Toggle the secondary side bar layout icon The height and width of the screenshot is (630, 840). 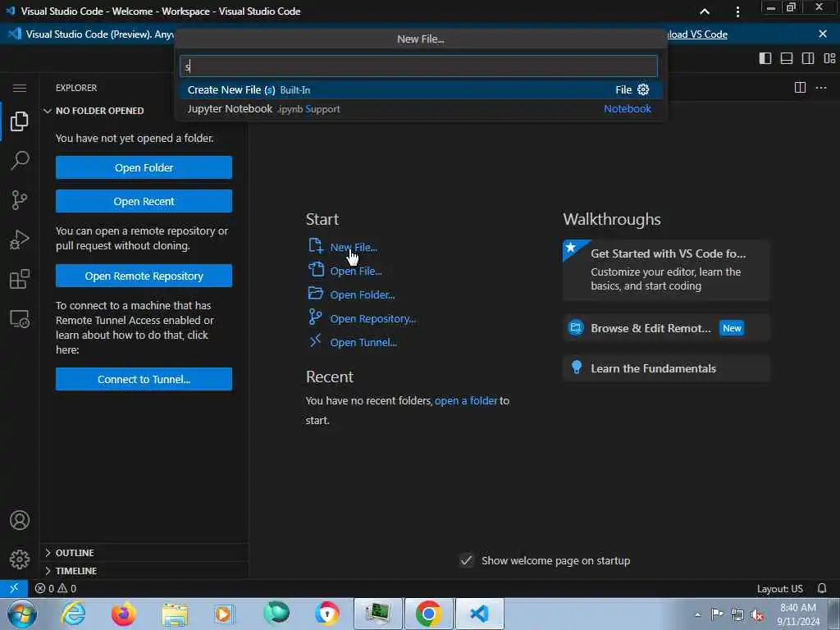tap(808, 58)
